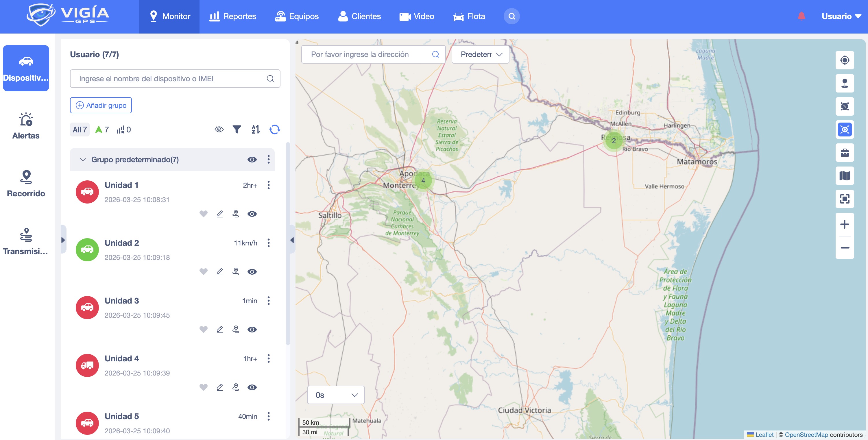Zoom out the map with minus button
Viewport: 868px width, 440px height.
point(844,248)
